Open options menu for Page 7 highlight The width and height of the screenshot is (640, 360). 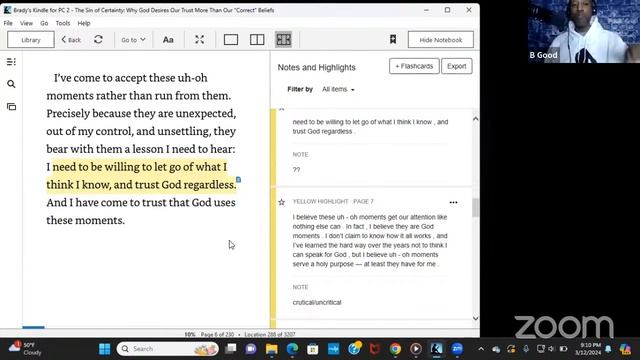(x=453, y=202)
